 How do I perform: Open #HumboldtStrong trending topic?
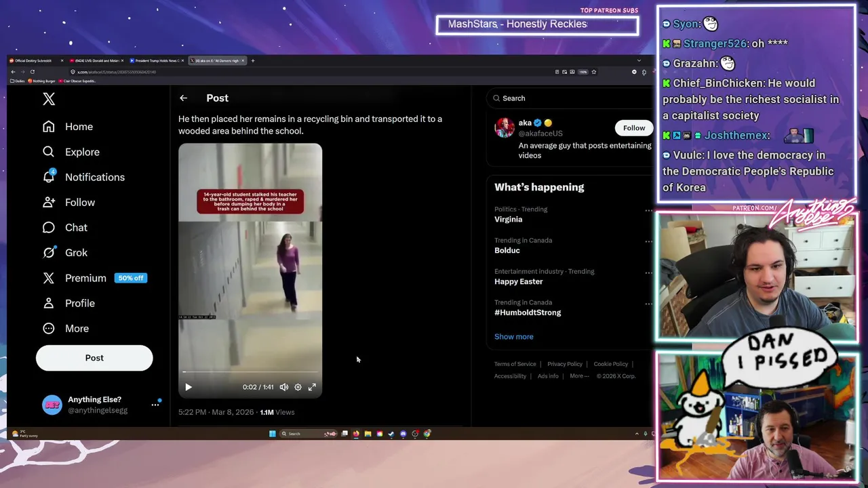528,312
